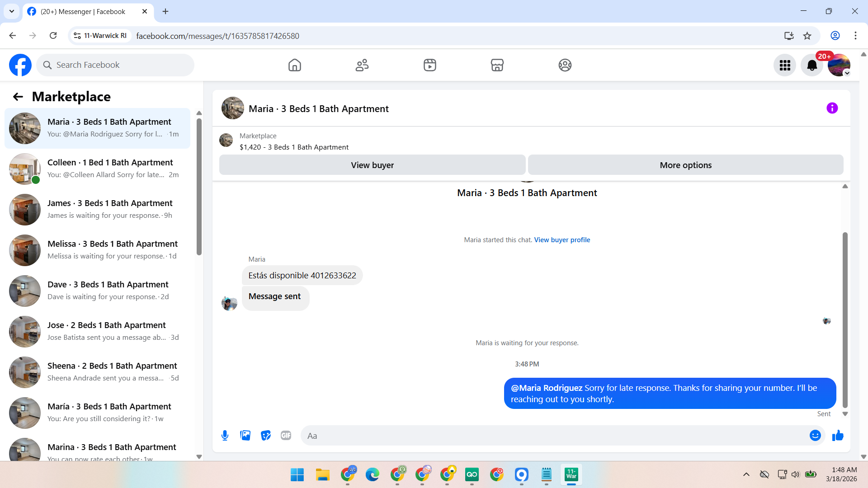Open the Facebook menu grid icon
868x488 pixels.
coord(785,66)
